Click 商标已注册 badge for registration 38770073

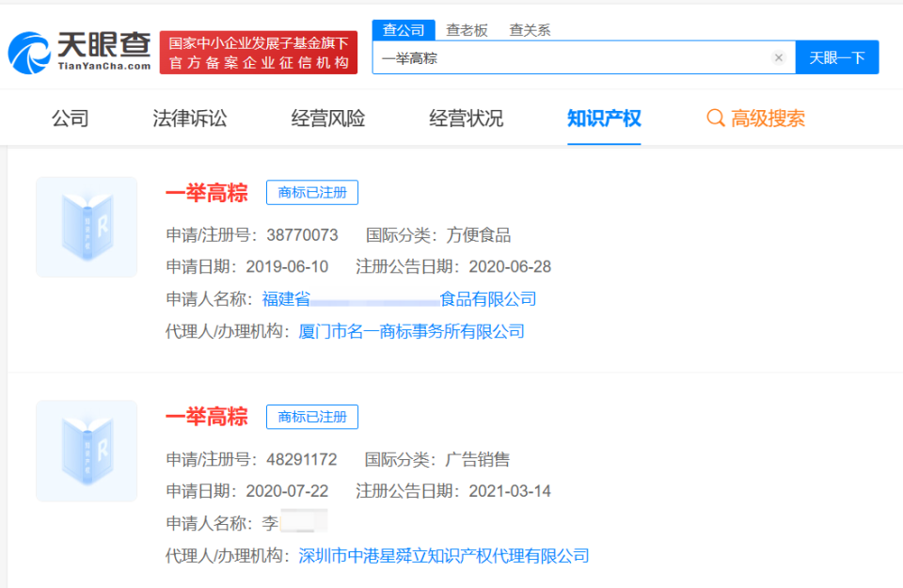312,192
